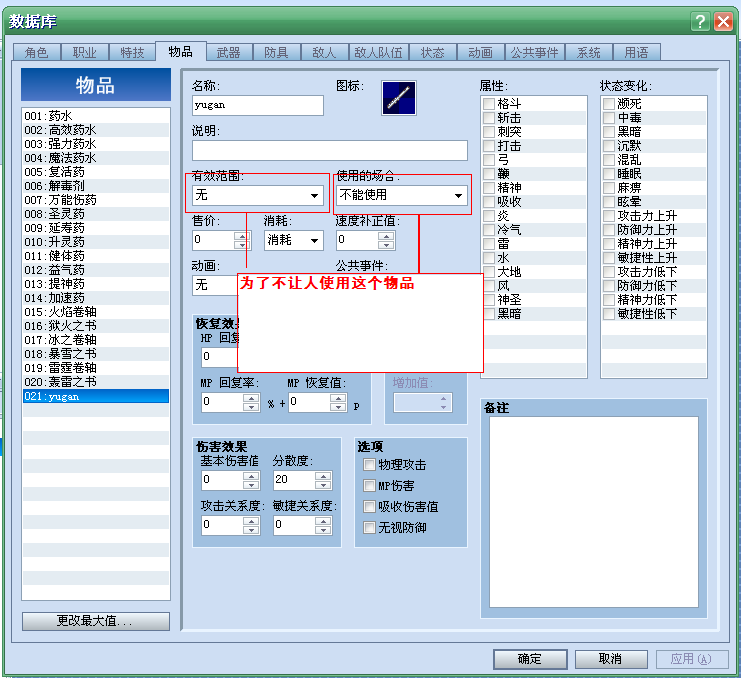Select the 敌人 tab
Image resolution: width=741 pixels, height=678 pixels.
(x=324, y=52)
